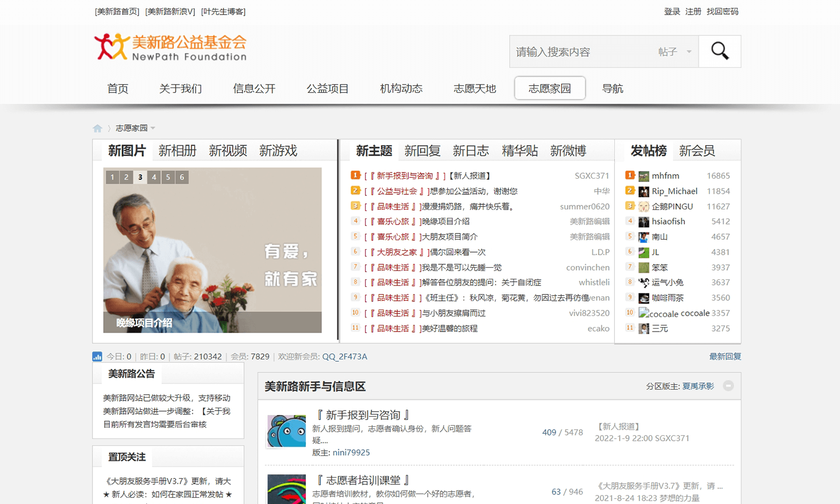Open thread 美好温馨的旅程
840x504 pixels.
pos(450,329)
